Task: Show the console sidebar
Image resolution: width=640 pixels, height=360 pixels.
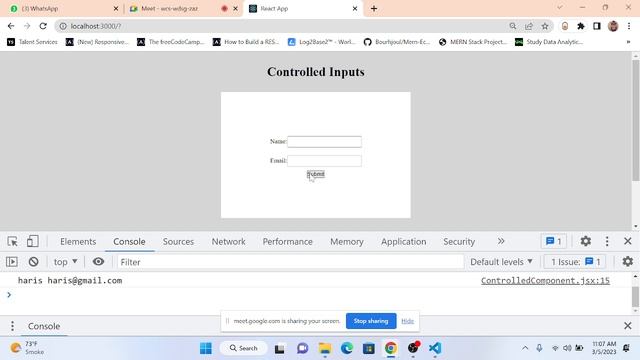Action: click(12, 262)
